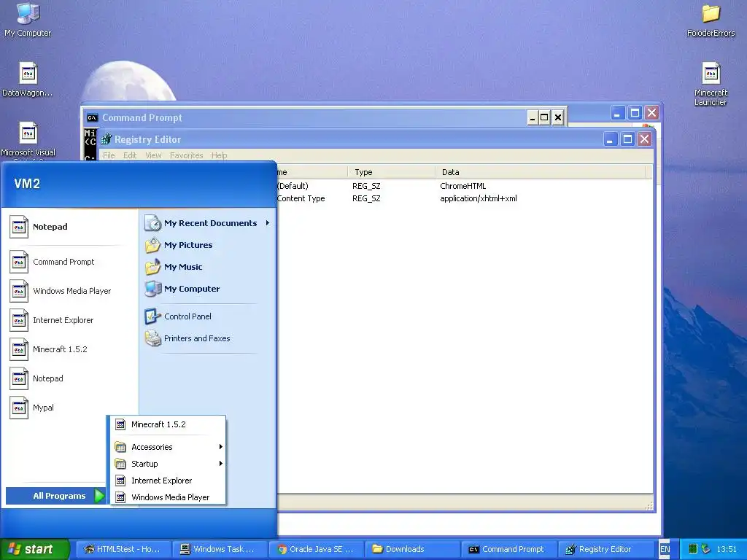
Task: Select the Content Type registry value
Action: pos(301,198)
